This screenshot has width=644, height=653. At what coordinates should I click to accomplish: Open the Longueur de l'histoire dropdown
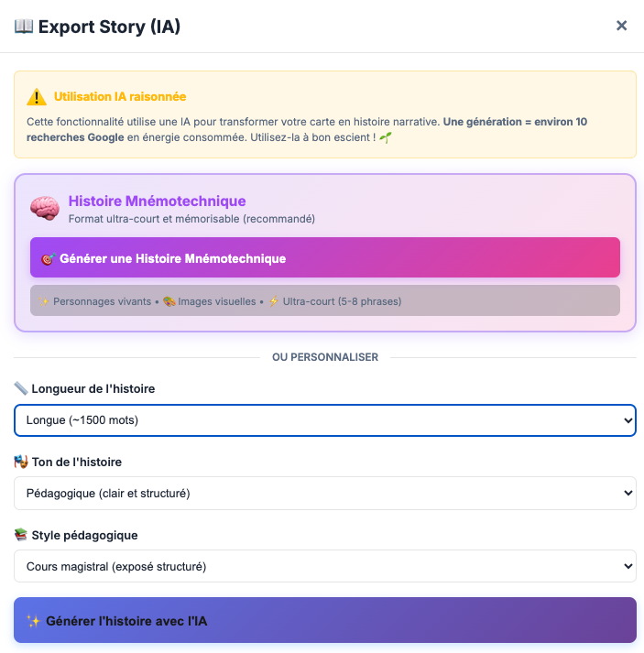(324, 420)
